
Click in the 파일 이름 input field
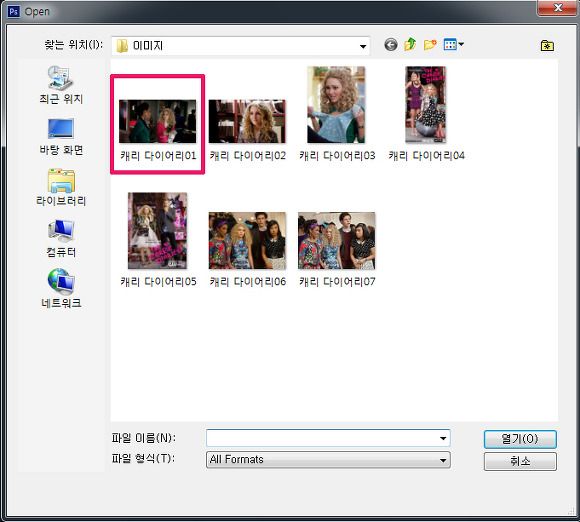328,438
